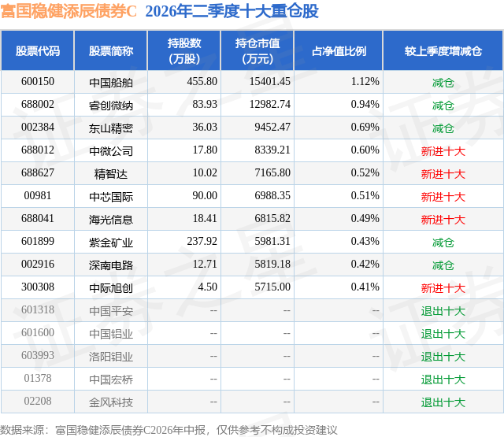
Task: Click 海光信息 market value 6815.82
Action: [x=272, y=219]
